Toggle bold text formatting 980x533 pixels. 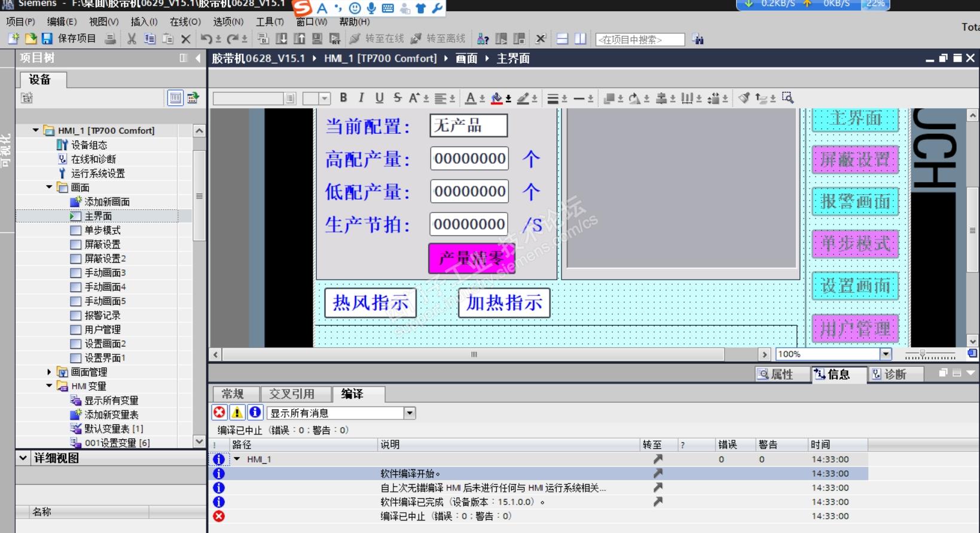[343, 98]
